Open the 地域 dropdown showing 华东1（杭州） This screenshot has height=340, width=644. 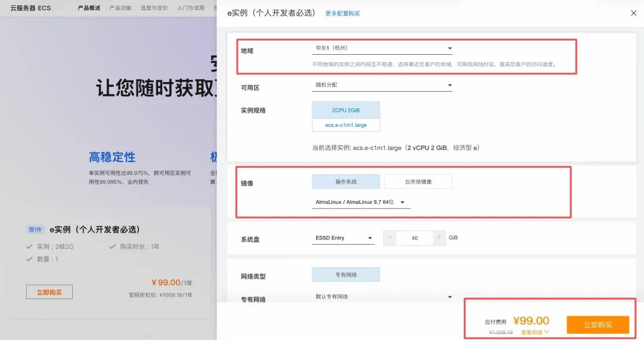pyautogui.click(x=382, y=48)
